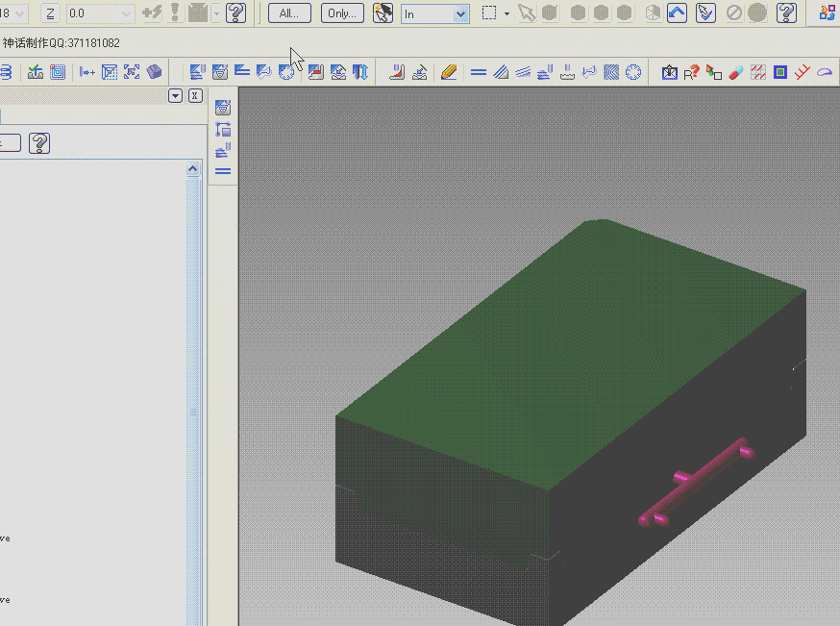Click the blue curved undo-selection arrow icon
The width and height of the screenshot is (840, 626).
[678, 13]
